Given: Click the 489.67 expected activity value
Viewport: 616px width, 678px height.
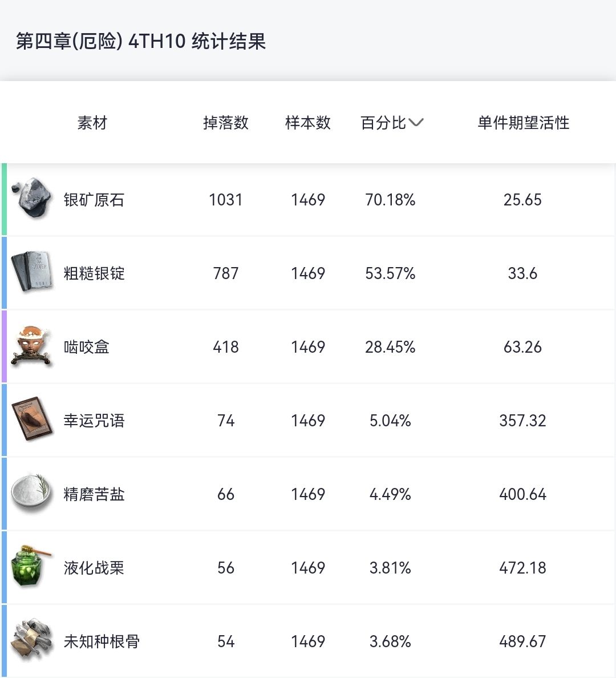Looking at the screenshot, I should coord(522,641).
